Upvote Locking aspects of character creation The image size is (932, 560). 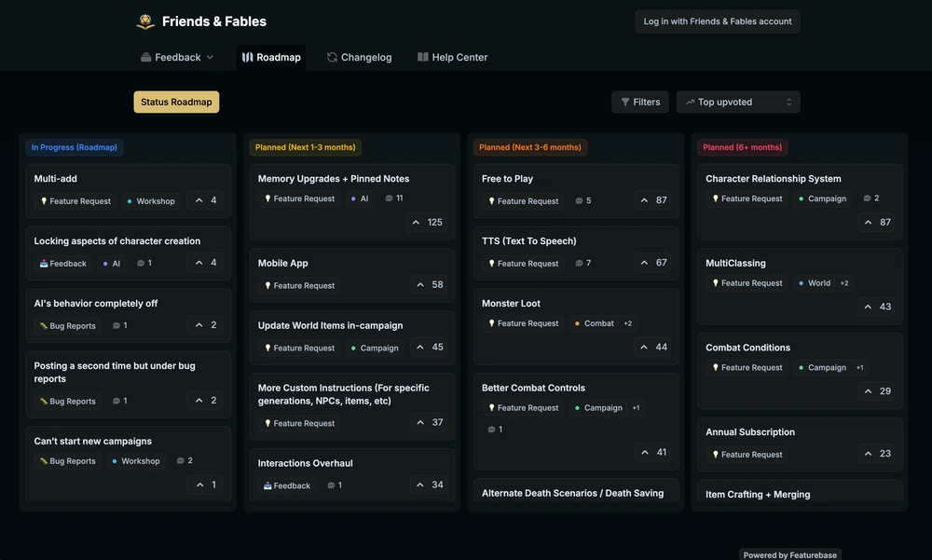coord(206,263)
